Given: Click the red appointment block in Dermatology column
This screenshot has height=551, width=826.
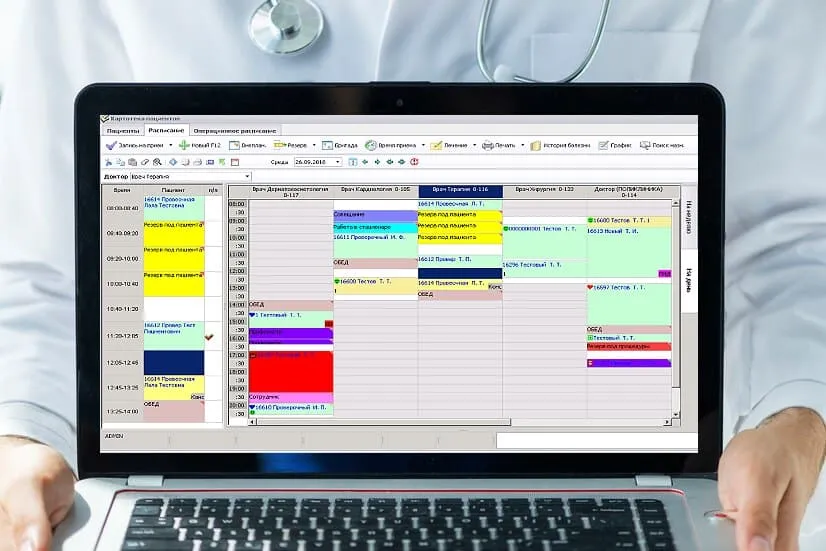Looking at the screenshot, I should pyautogui.click(x=290, y=370).
